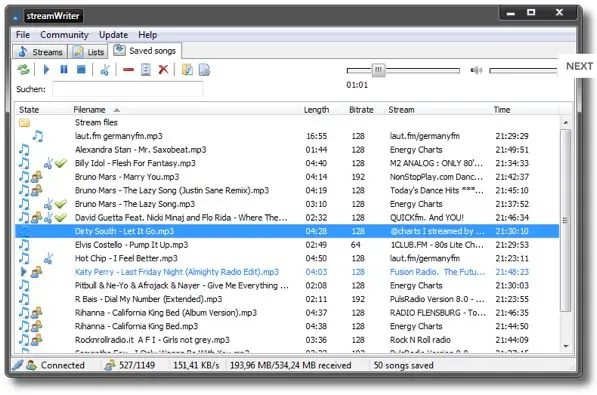The width and height of the screenshot is (597, 395).
Task: Open the Cut song scissors tool
Action: click(105, 70)
